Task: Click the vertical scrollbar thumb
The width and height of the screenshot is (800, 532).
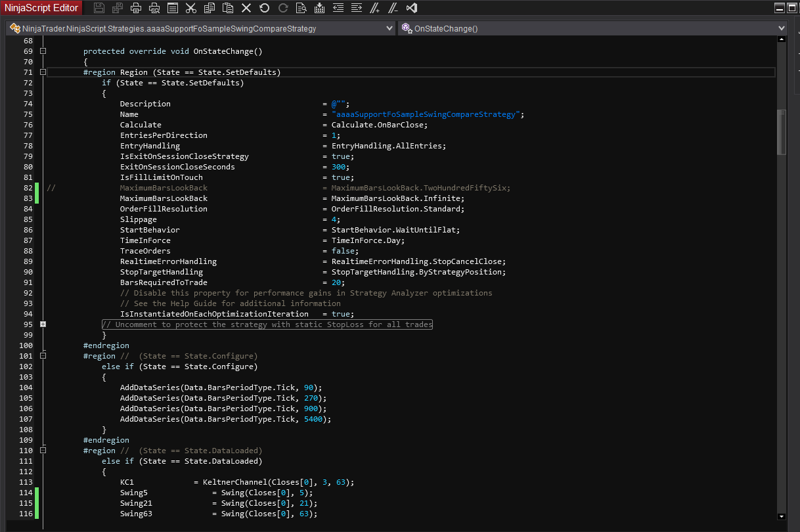Action: [781, 131]
